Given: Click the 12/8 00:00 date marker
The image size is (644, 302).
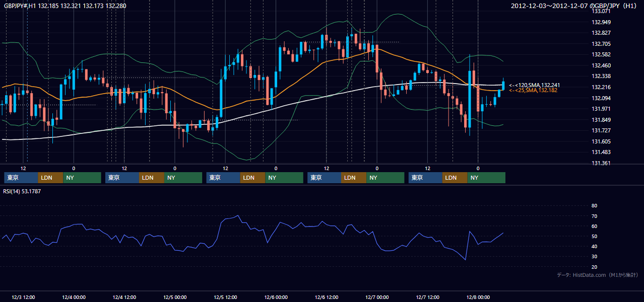Looking at the screenshot, I should coord(478,297).
